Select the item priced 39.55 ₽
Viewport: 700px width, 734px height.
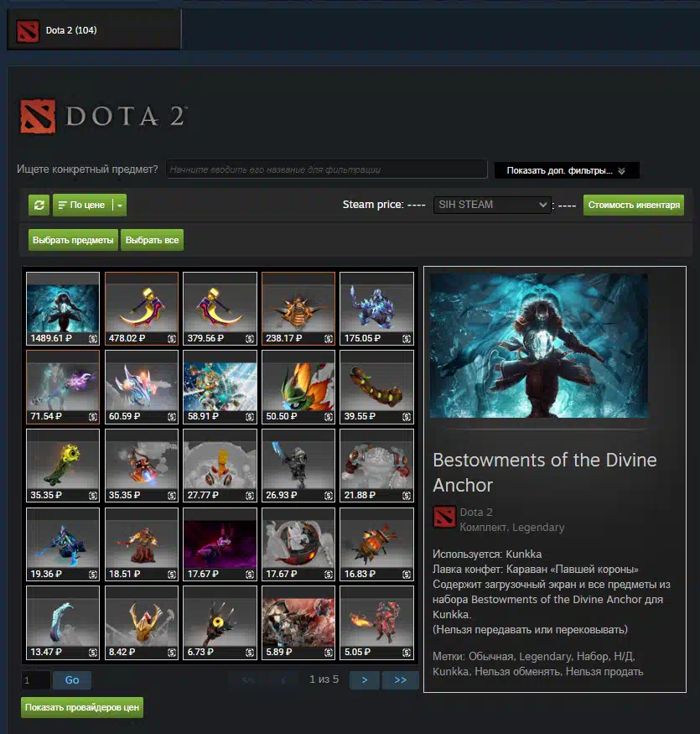(376, 387)
